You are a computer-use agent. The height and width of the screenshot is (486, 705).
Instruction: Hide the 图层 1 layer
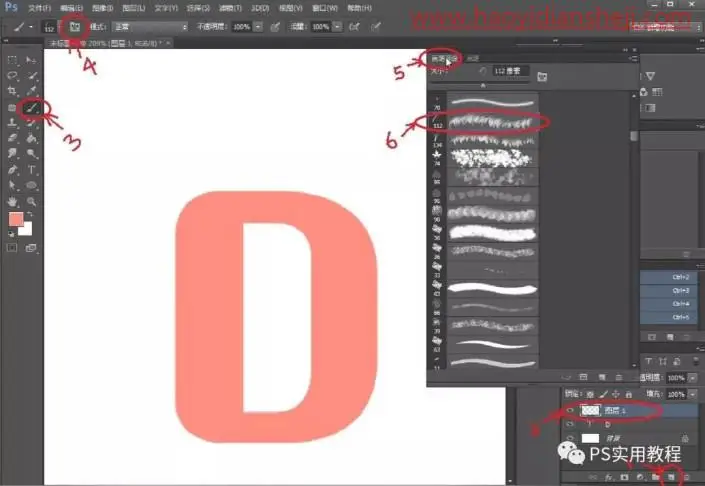[570, 410]
